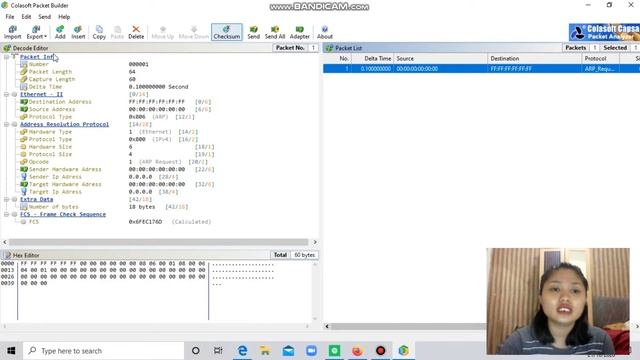
Task: Open Mail app from taskbar
Action: pos(288,351)
